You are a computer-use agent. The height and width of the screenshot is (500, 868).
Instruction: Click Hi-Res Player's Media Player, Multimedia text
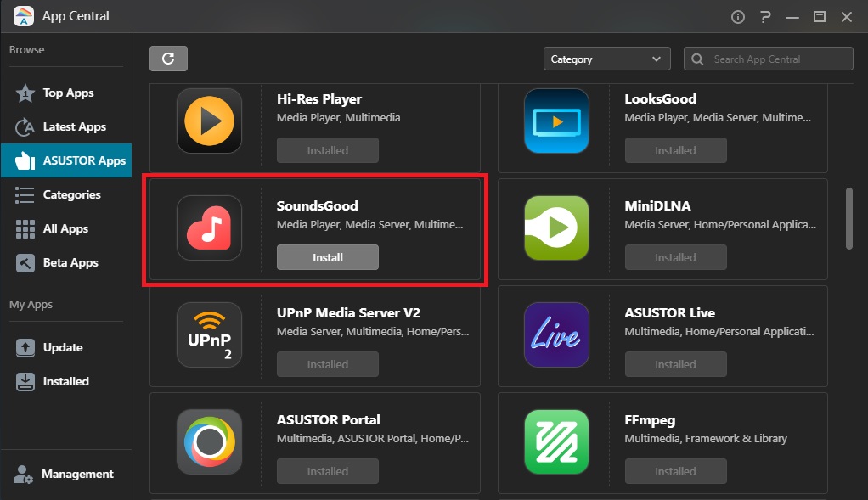click(x=338, y=117)
